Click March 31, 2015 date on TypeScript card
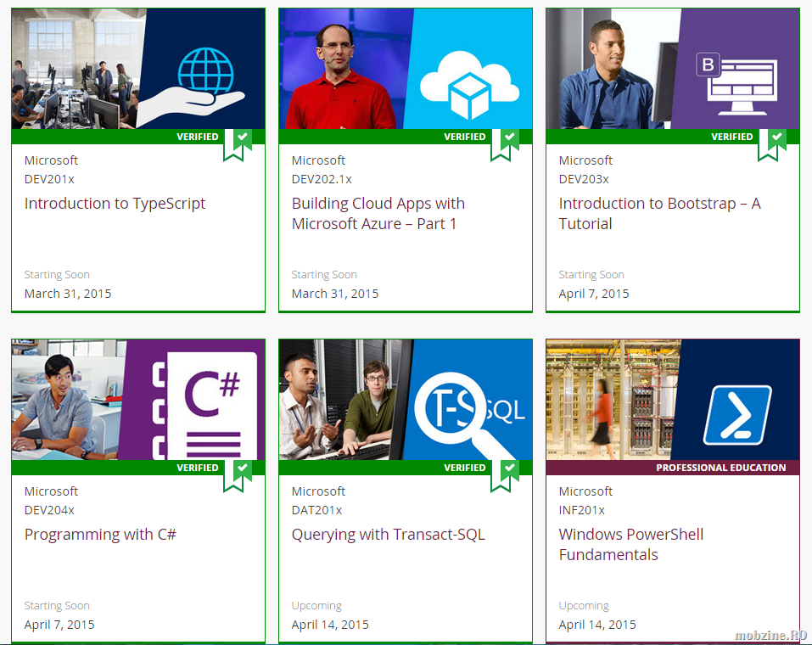 68,294
